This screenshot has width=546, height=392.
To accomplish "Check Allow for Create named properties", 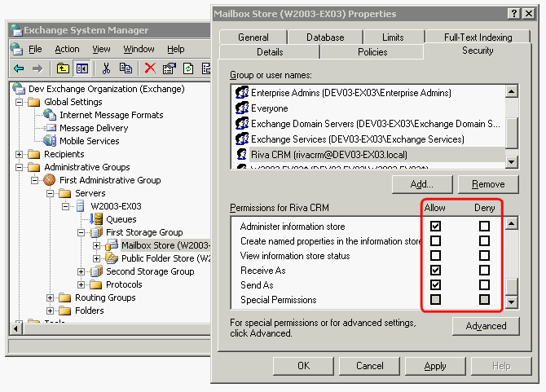I will pos(435,240).
